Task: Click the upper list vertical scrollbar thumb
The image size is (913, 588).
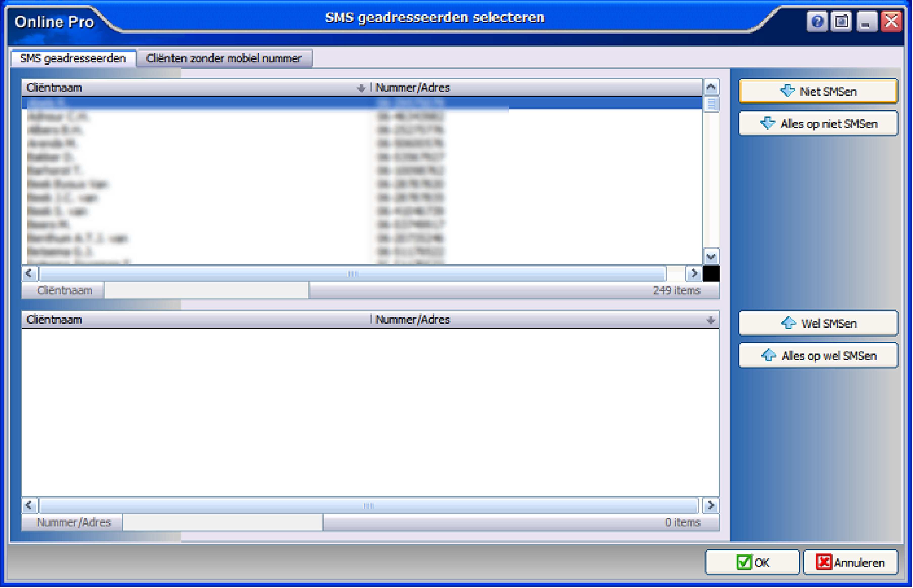Action: point(711,104)
